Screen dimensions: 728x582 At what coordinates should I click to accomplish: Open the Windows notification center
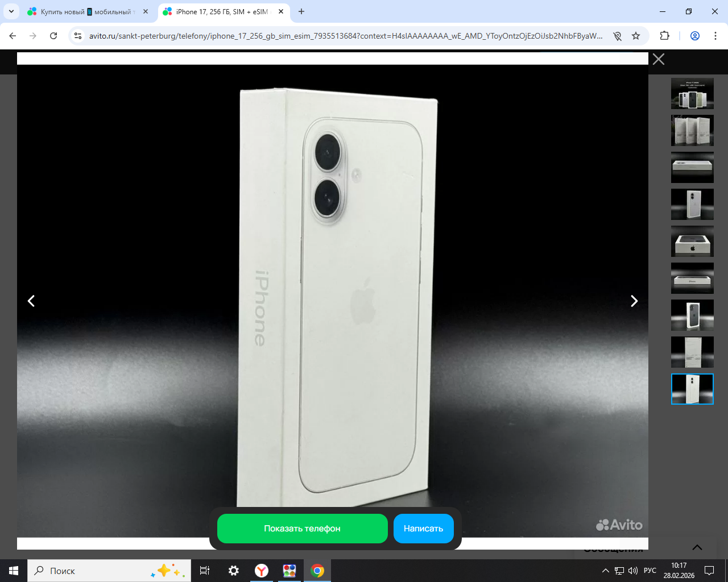click(x=709, y=571)
